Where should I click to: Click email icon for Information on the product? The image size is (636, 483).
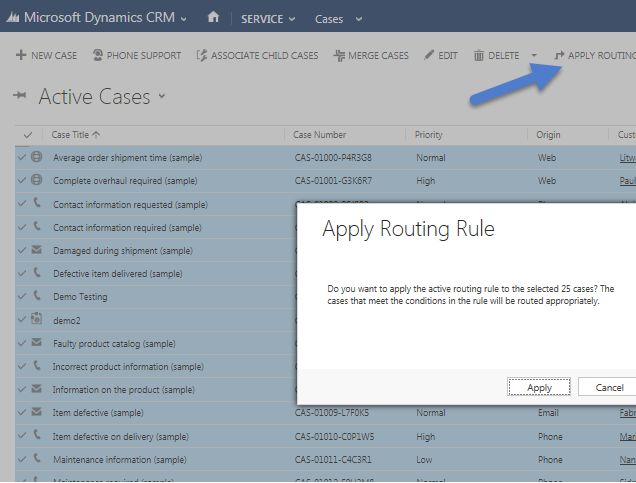37,389
